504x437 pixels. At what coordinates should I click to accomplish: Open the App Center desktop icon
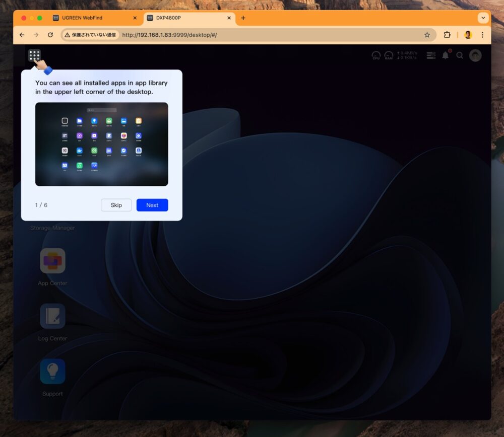click(52, 261)
